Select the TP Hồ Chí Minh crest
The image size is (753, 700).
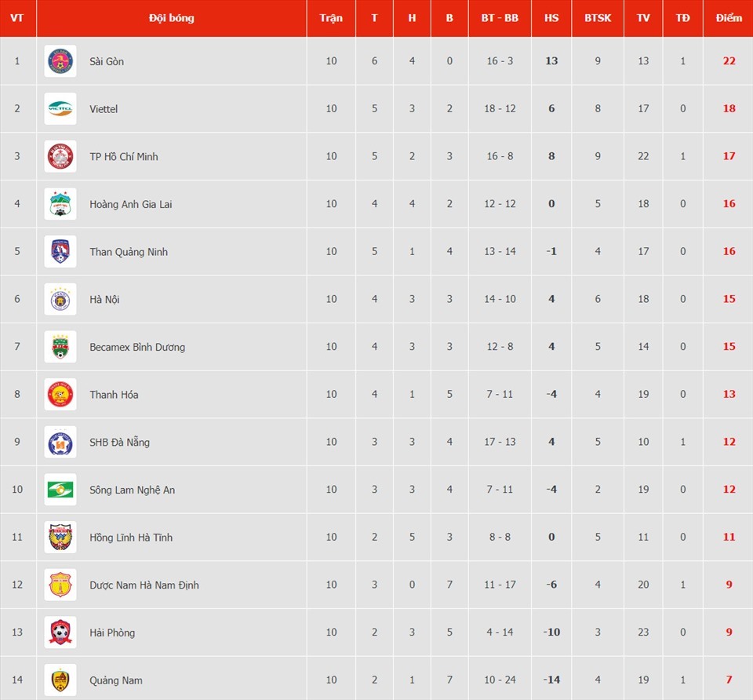tap(60, 156)
